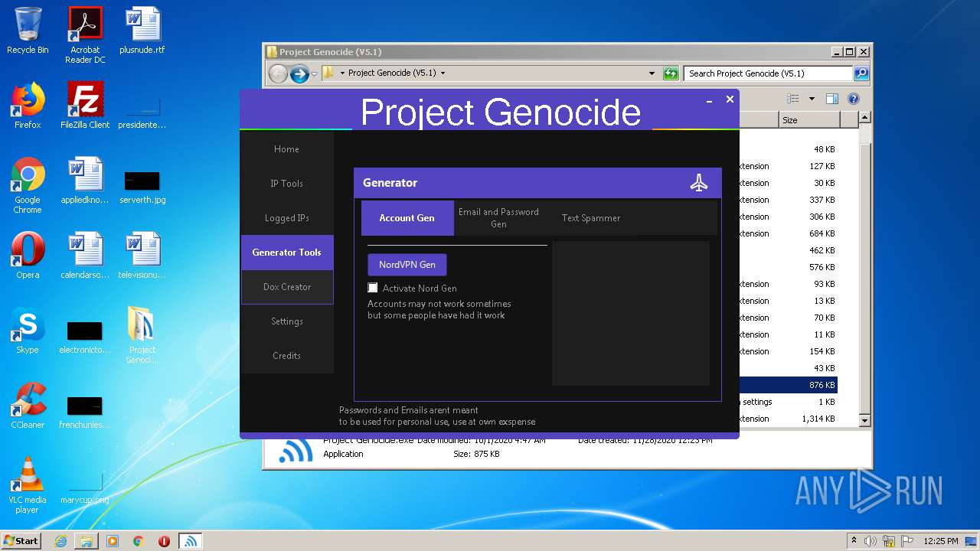
Task: Show hidden system tray icons
Action: tap(854, 541)
